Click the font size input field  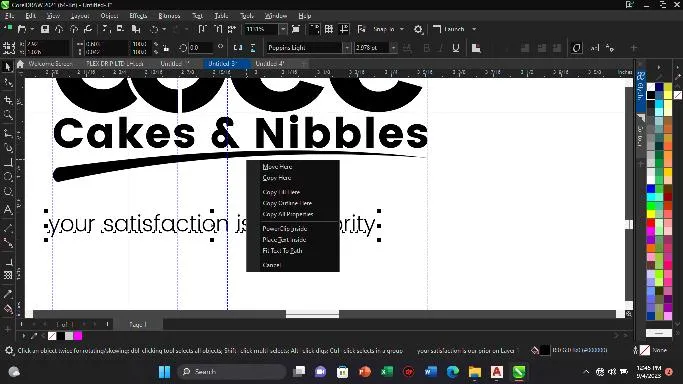pos(372,48)
